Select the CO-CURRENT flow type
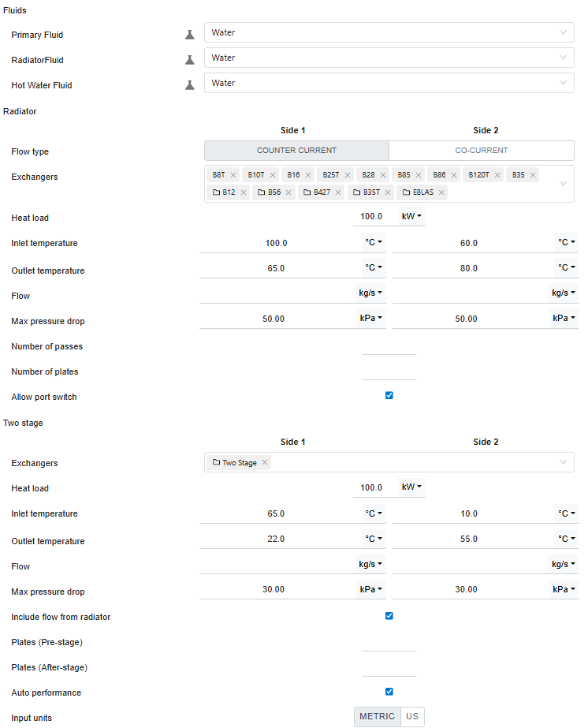This screenshot has height=728, width=588. [482, 151]
